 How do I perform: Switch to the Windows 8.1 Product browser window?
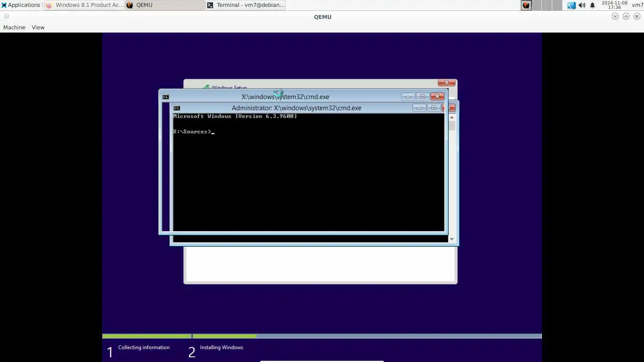(x=85, y=5)
